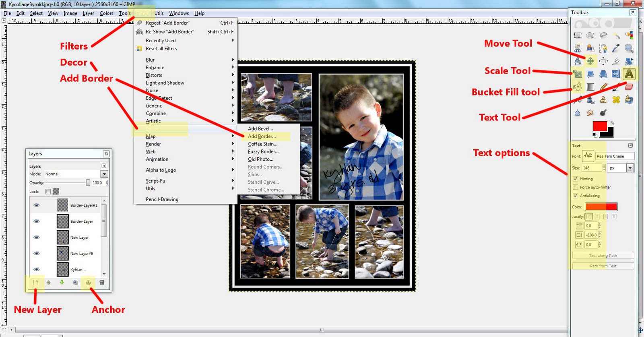Select the Measure compass tool
644x337 pixels.
point(578,61)
